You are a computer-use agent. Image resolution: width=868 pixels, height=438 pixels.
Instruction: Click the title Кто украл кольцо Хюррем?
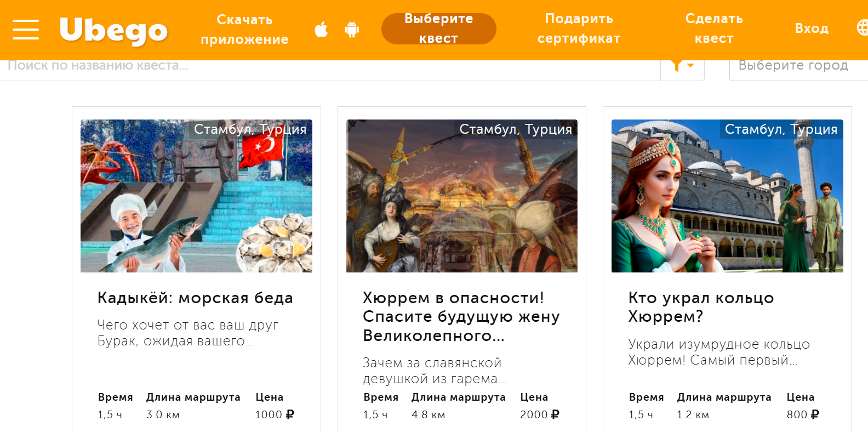[x=701, y=307]
